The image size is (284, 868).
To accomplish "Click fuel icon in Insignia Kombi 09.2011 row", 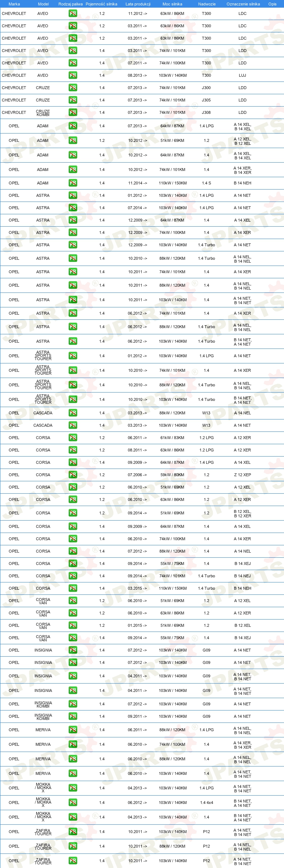I will coord(73,716).
